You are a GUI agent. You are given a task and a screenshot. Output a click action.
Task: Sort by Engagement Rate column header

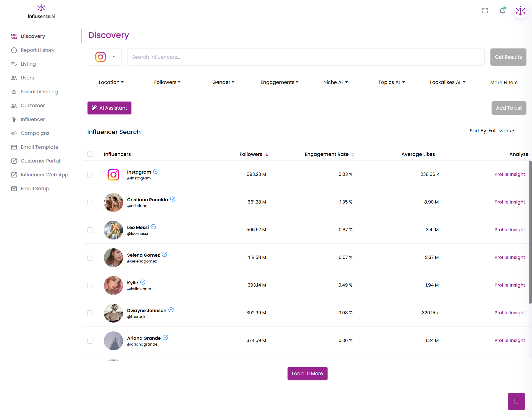click(x=329, y=154)
